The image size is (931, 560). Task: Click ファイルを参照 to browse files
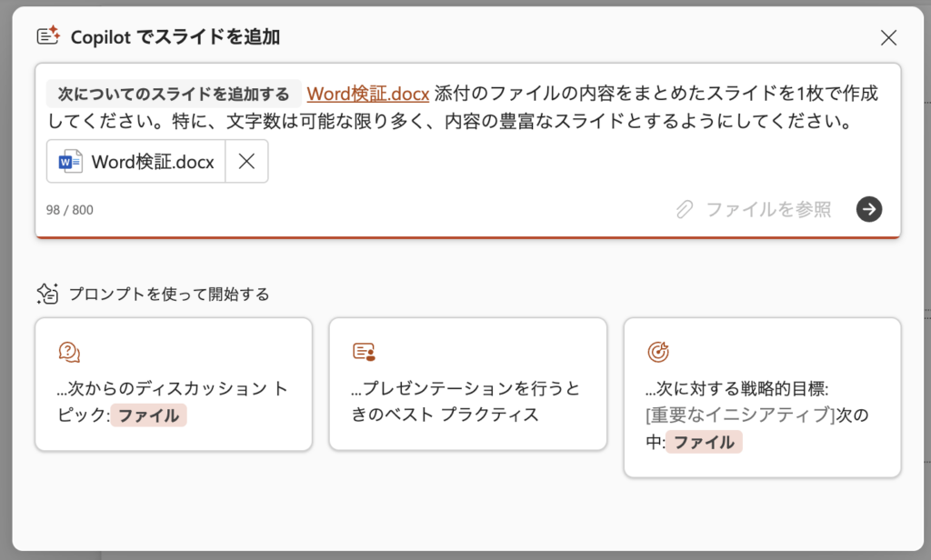click(768, 210)
